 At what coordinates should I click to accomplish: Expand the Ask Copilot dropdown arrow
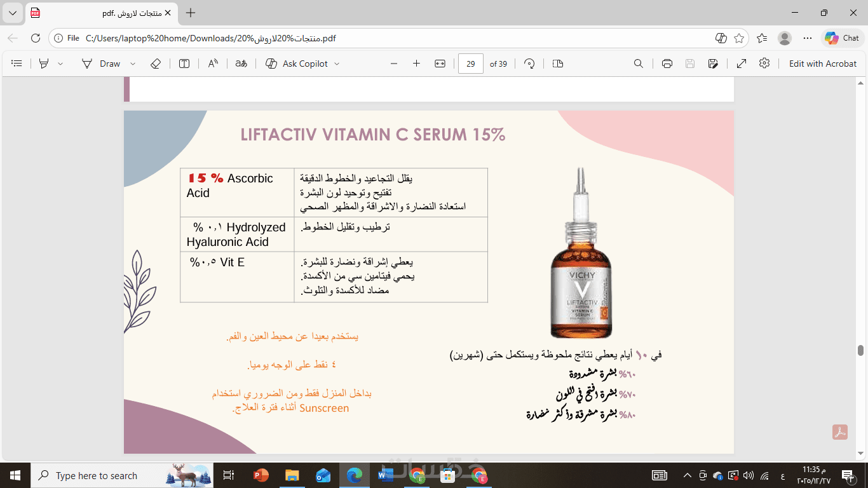pos(337,64)
